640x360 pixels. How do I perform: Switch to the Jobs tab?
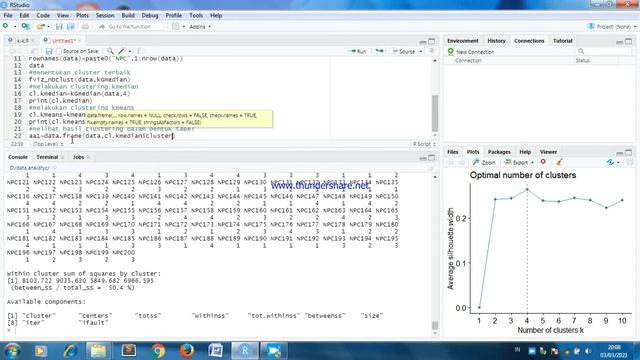click(x=78, y=157)
